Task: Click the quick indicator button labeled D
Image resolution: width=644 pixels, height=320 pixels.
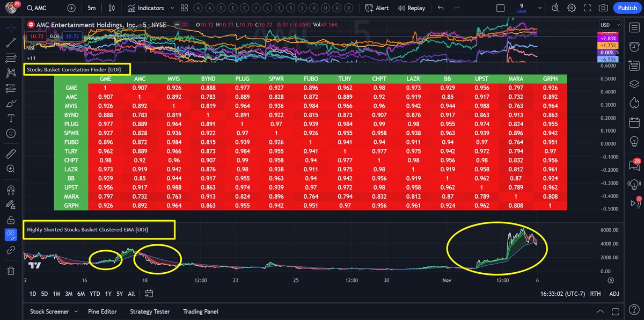Action: click(349, 8)
